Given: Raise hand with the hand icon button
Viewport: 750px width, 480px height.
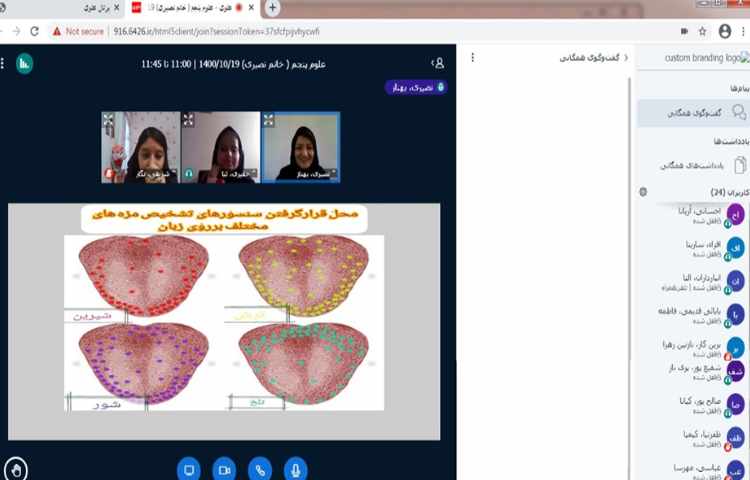Looking at the screenshot, I should coord(16,470).
